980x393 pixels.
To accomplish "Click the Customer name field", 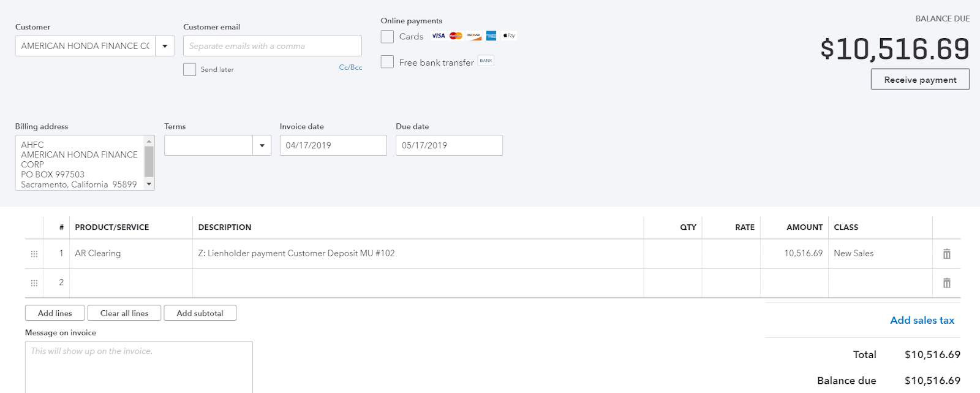I will coord(85,46).
